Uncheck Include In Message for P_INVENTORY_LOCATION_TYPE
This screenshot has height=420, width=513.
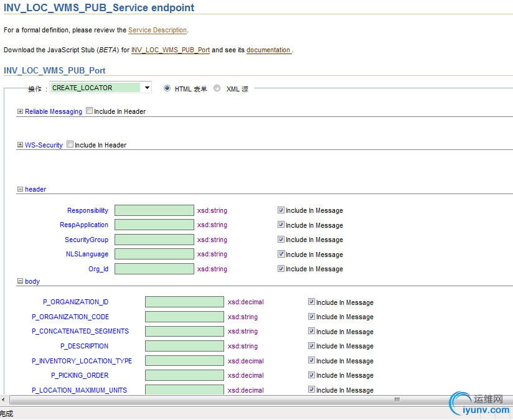point(311,360)
